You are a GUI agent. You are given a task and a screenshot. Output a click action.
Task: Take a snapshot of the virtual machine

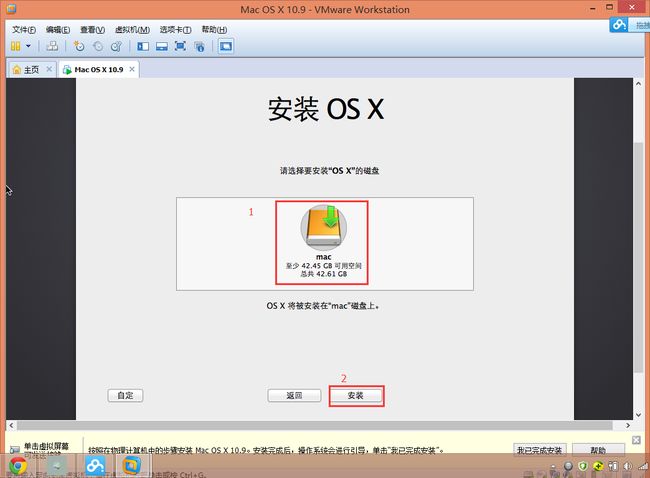79,46
